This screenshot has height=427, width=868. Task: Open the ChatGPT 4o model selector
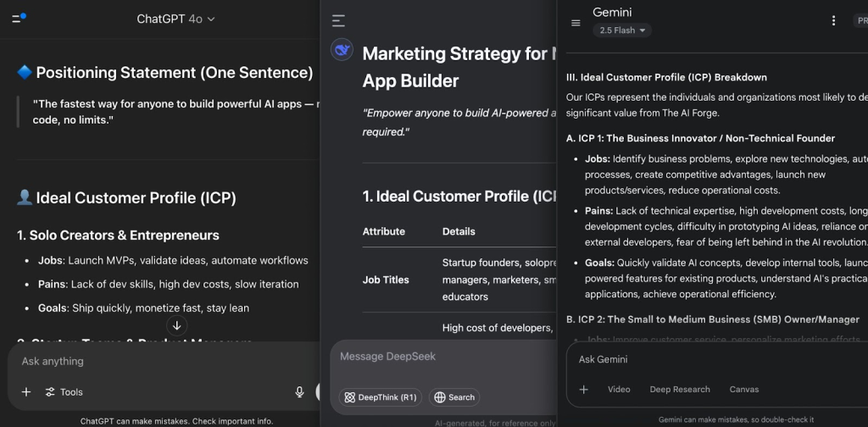click(175, 19)
